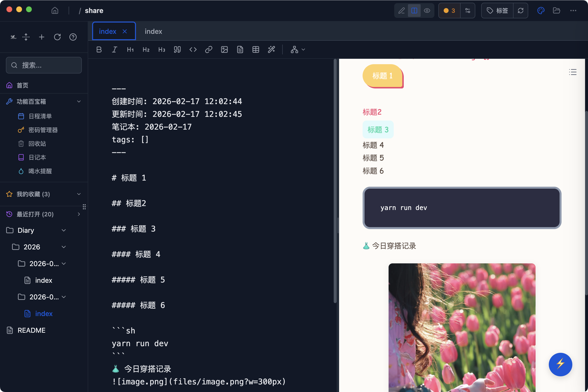Expand the 2026 folder in Diary

64,247
